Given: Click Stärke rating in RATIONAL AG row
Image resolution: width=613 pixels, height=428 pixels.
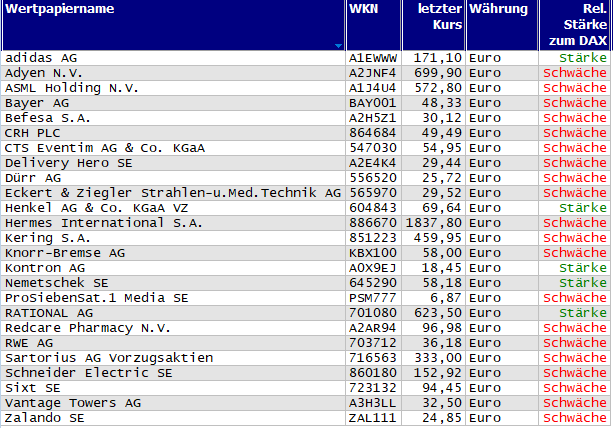Looking at the screenshot, I should point(583,313).
